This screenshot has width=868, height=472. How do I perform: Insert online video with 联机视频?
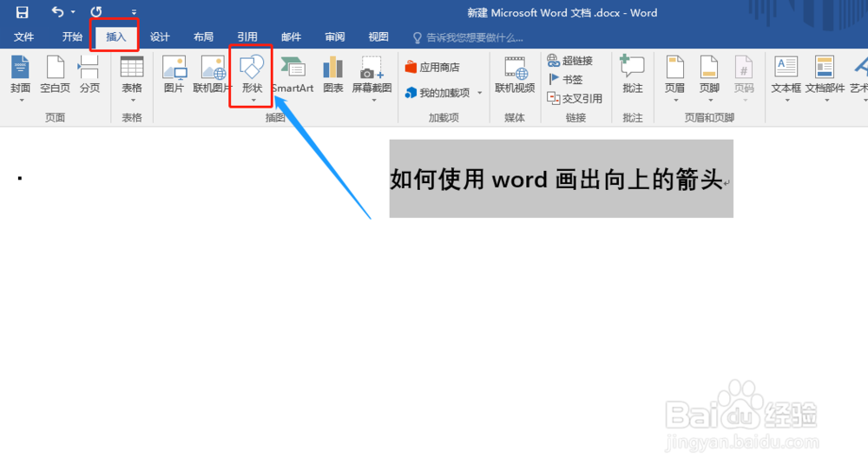point(515,74)
